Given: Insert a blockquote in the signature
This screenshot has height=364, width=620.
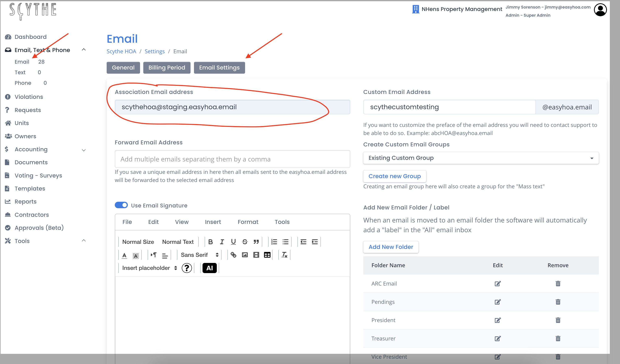Looking at the screenshot, I should pyautogui.click(x=256, y=242).
